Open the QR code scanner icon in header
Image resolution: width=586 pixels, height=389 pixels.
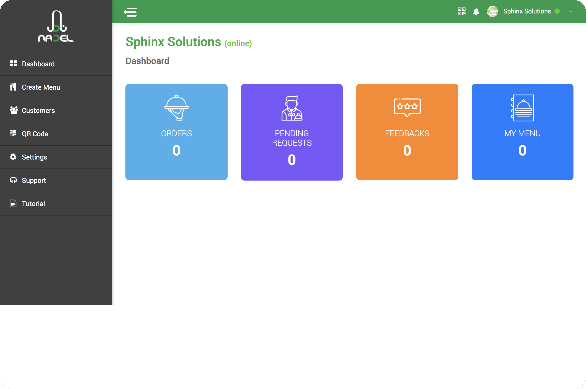(x=462, y=11)
